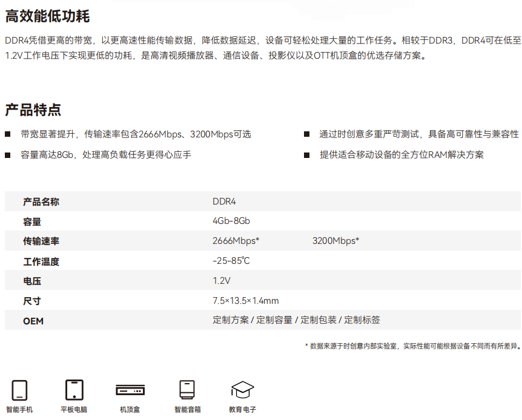Viewport: 522px width, 420px height.
Task: Click the 容量 row label
Action: coord(33,221)
